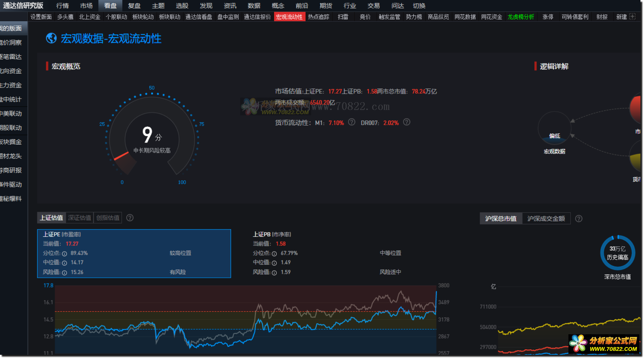Viewport: 644px width, 358px height.
Task: Open 盘中监测 toolbar tab
Action: pyautogui.click(x=228, y=17)
